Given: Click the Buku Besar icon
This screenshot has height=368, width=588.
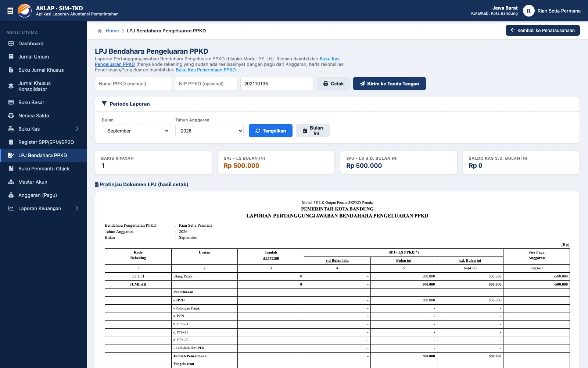Looking at the screenshot, I should point(11,102).
